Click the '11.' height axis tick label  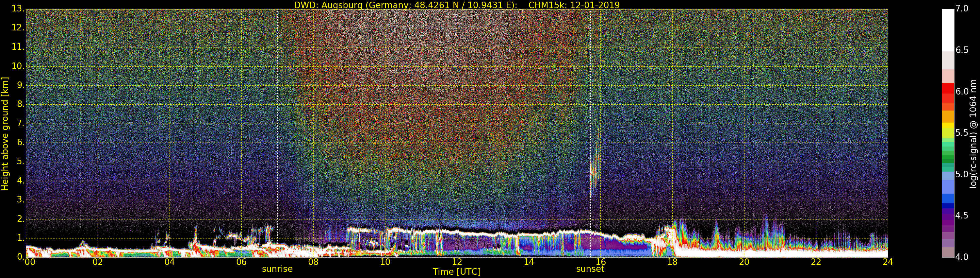(x=18, y=47)
